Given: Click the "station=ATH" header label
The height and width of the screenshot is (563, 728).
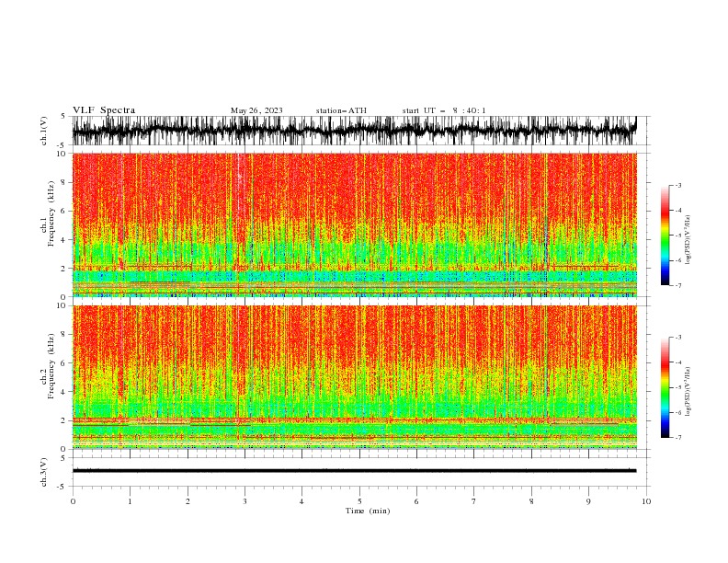Looking at the screenshot, I should tap(341, 110).
